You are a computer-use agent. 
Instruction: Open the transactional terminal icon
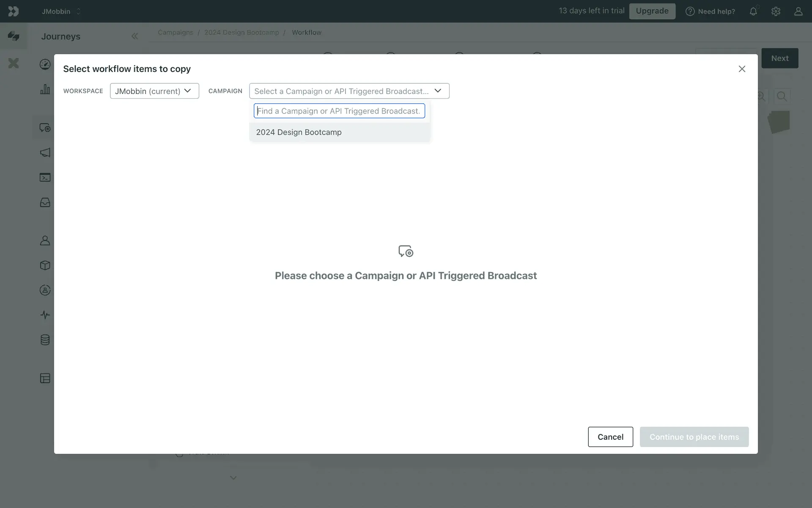[x=45, y=177]
